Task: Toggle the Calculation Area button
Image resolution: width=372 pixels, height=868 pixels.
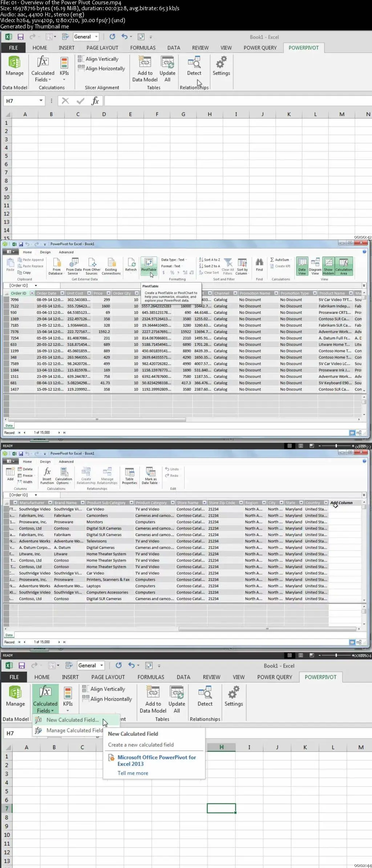Action: click(x=344, y=266)
